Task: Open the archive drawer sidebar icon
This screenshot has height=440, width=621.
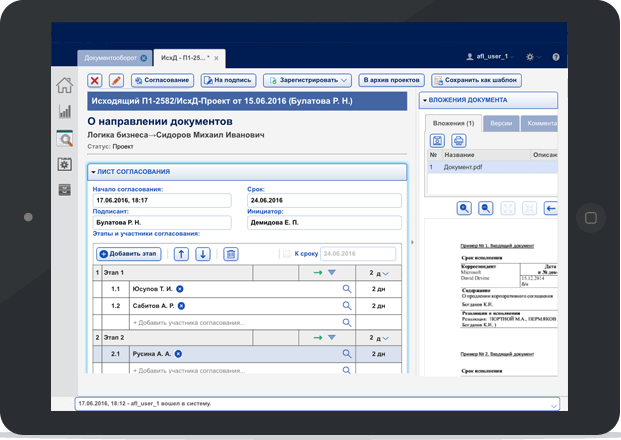Action: [x=65, y=190]
